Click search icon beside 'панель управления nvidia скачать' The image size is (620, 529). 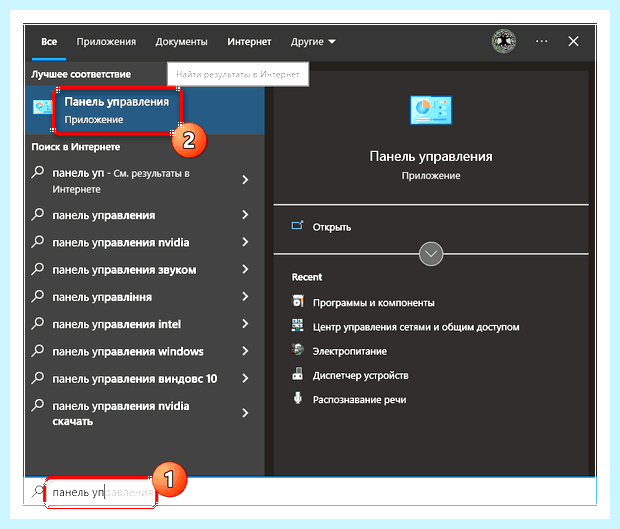click(x=38, y=405)
